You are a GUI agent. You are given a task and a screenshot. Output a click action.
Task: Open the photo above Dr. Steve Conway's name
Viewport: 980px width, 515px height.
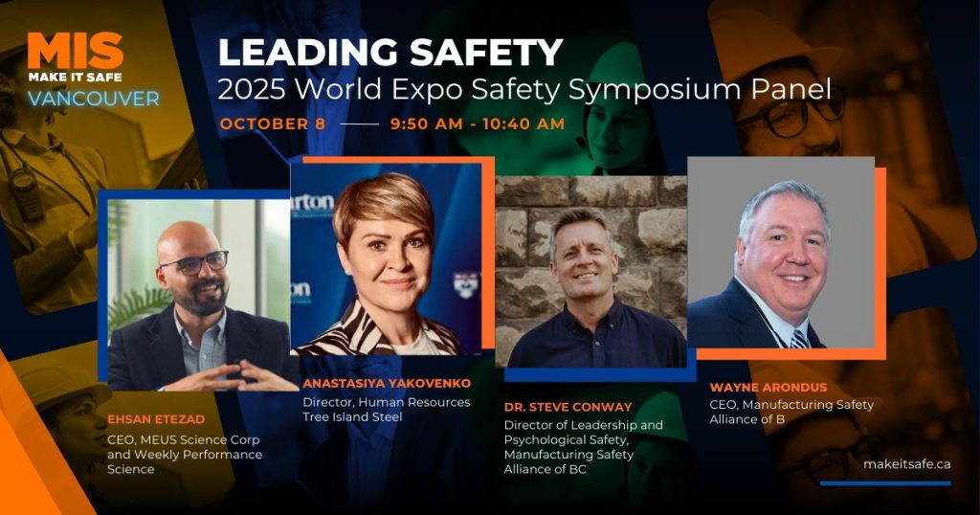[590, 273]
